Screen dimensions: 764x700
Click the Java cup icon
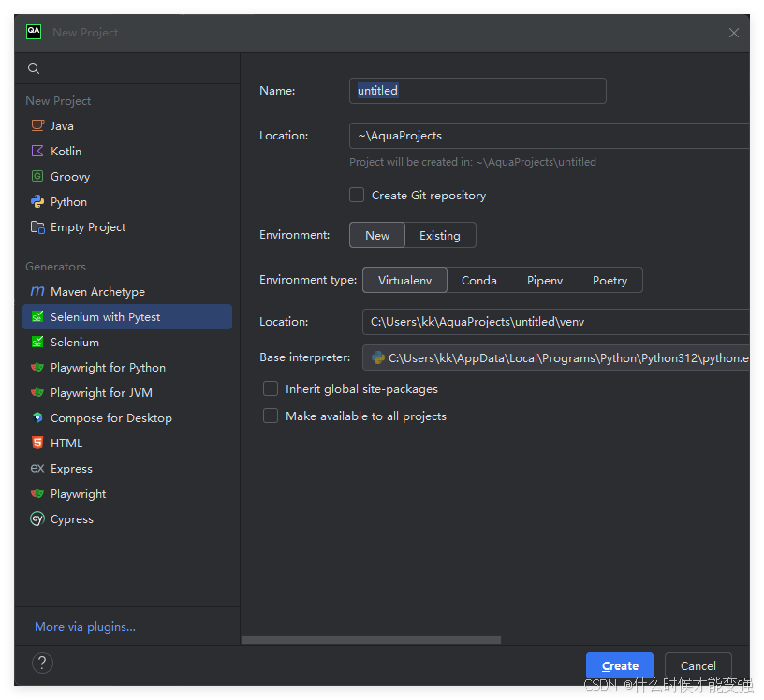(37, 125)
